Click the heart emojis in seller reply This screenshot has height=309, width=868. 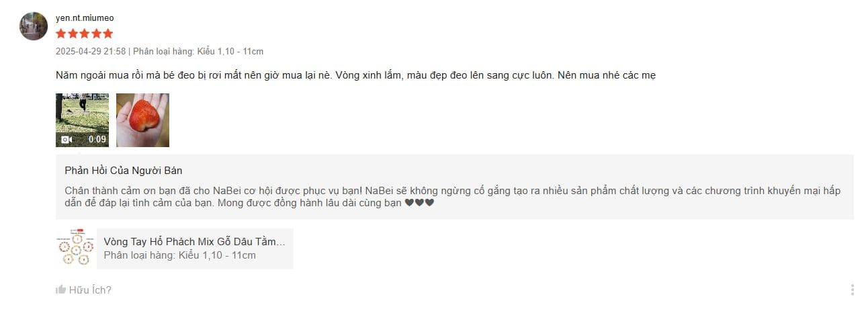419,203
